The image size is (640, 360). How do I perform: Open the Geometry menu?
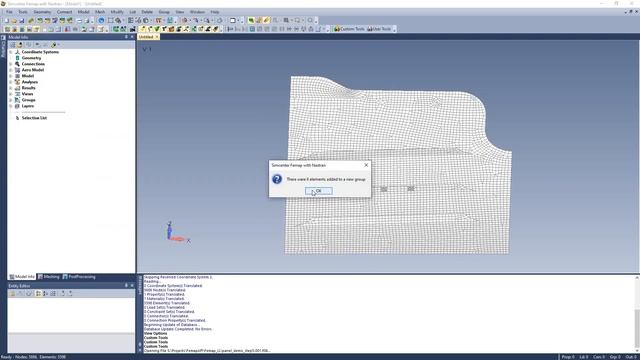[42, 12]
